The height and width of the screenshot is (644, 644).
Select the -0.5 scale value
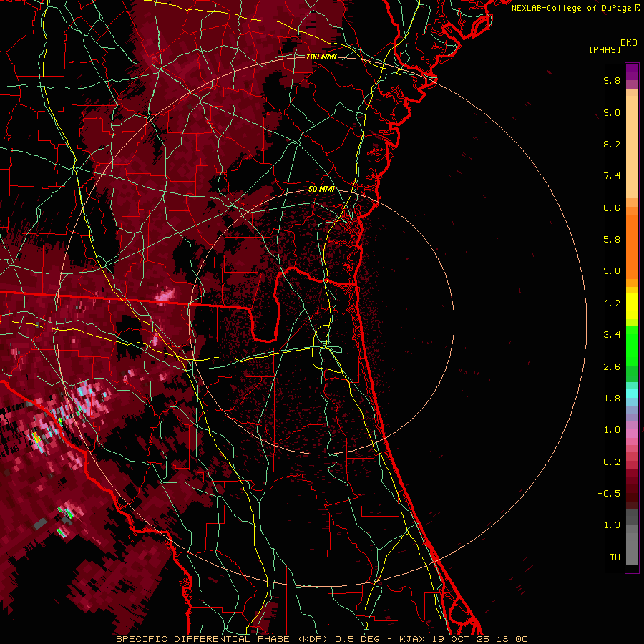(x=609, y=494)
